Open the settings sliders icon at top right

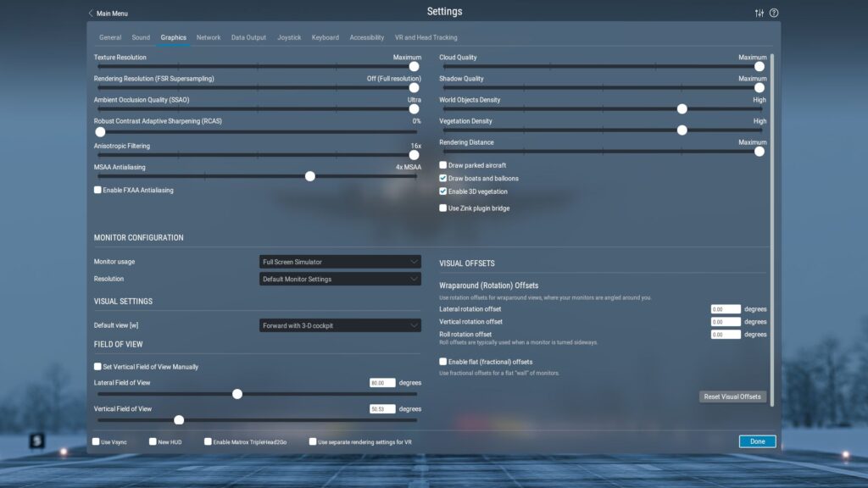759,13
